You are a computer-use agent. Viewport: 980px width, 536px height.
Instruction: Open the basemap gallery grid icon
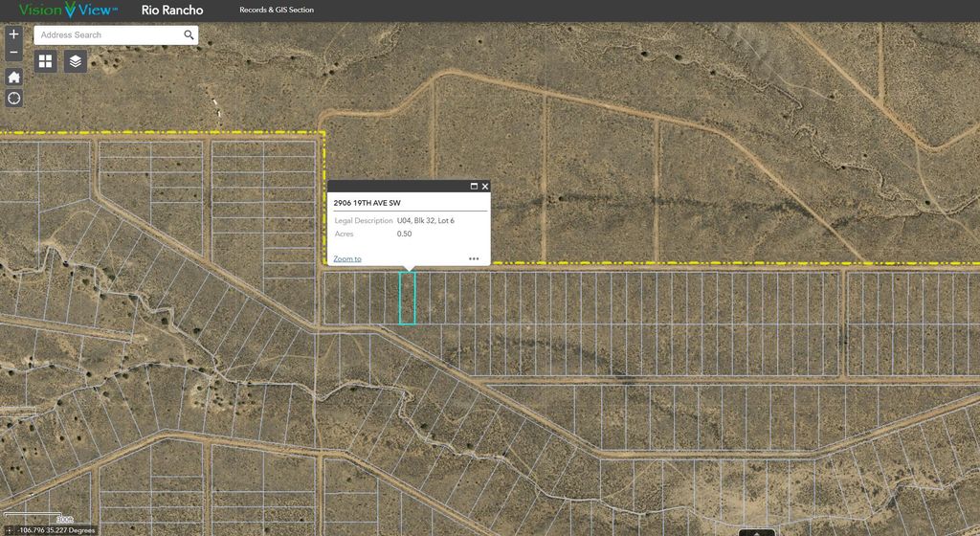tap(46, 61)
